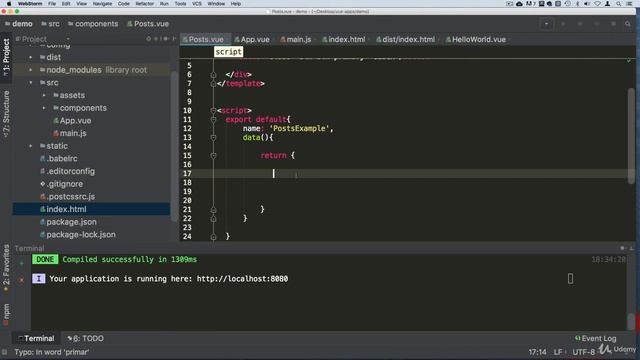
Task: Open the Favorites tool window side tab
Action: [x=6, y=267]
